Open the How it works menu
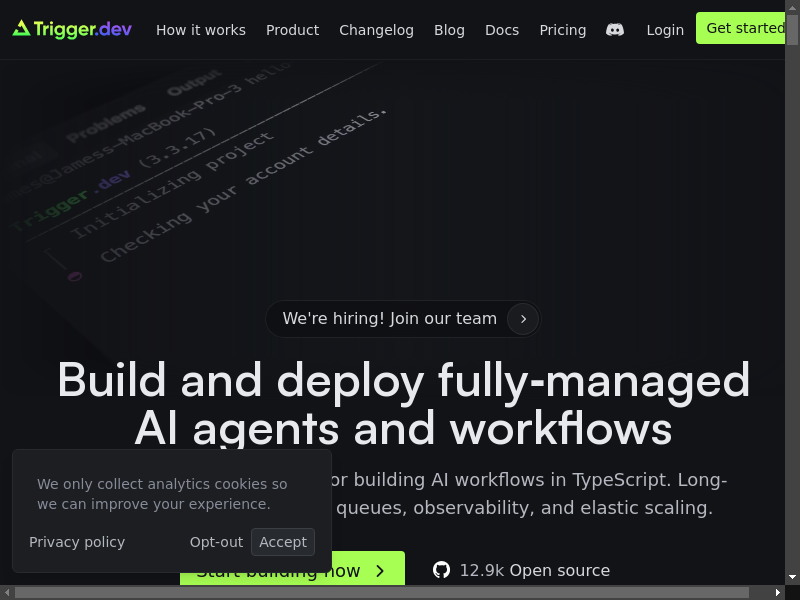 click(201, 30)
